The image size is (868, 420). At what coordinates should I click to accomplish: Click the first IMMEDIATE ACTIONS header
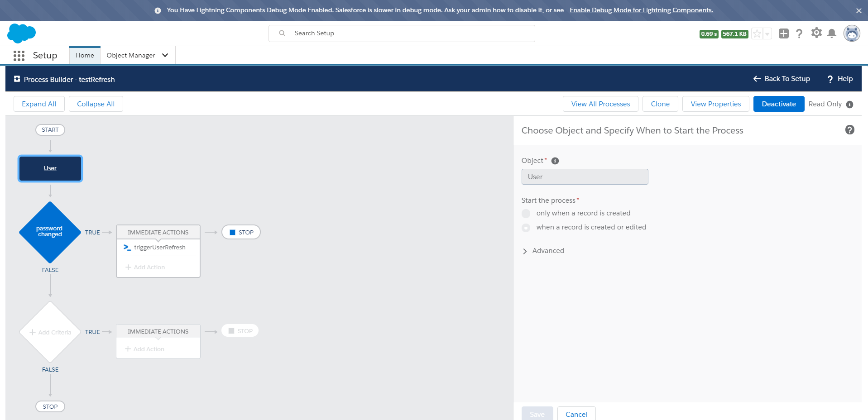(158, 232)
